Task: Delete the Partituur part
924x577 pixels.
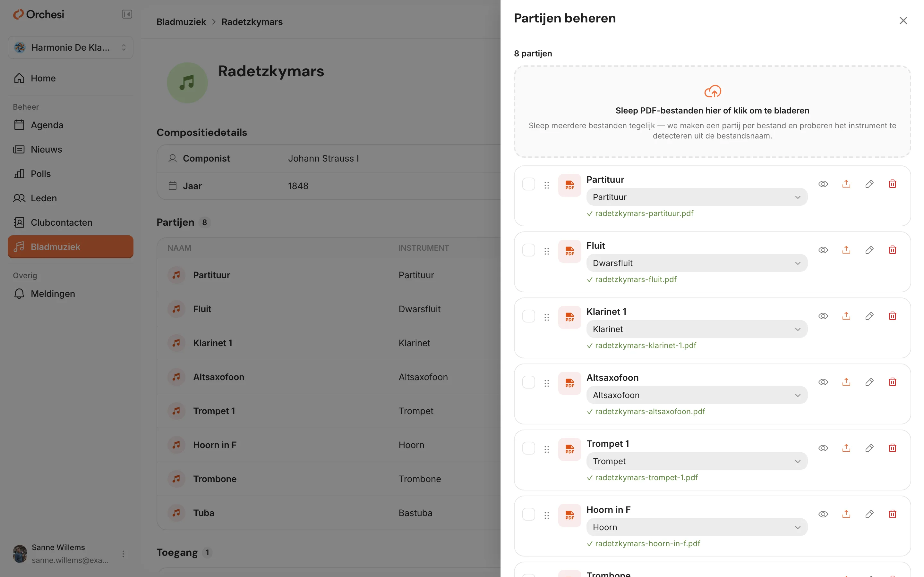Action: 892,184
